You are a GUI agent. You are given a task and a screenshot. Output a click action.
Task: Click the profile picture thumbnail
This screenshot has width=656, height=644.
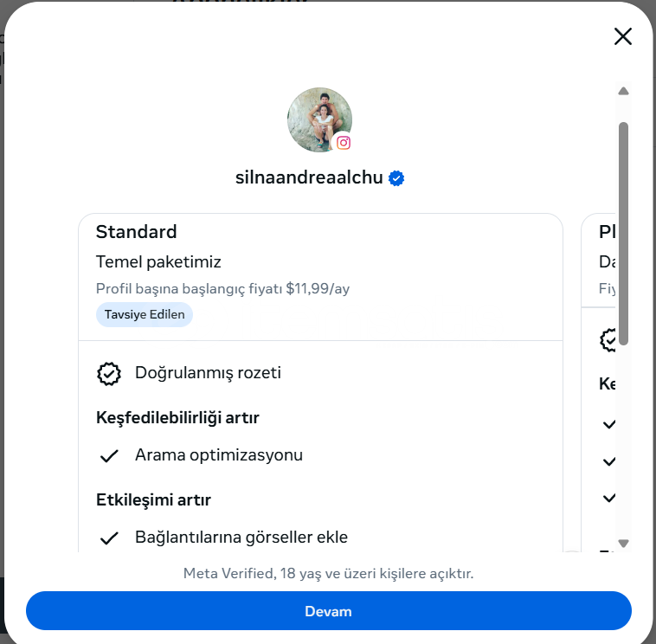tap(318, 119)
